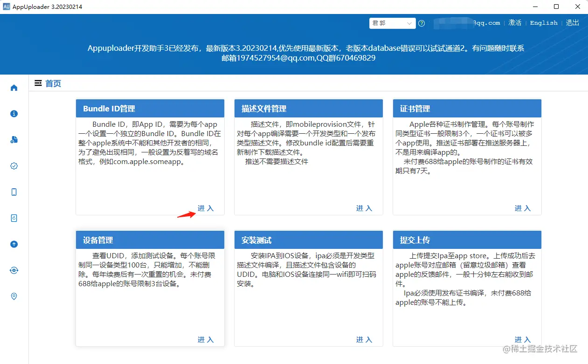
Task: Select the certificate badge sidebar icon
Action: pyautogui.click(x=14, y=166)
